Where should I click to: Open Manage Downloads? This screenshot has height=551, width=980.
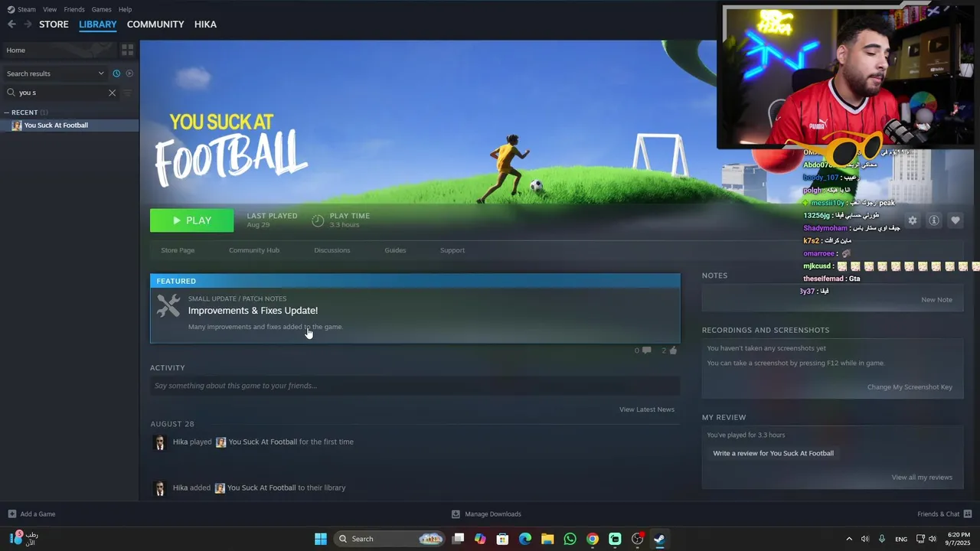[x=486, y=514]
